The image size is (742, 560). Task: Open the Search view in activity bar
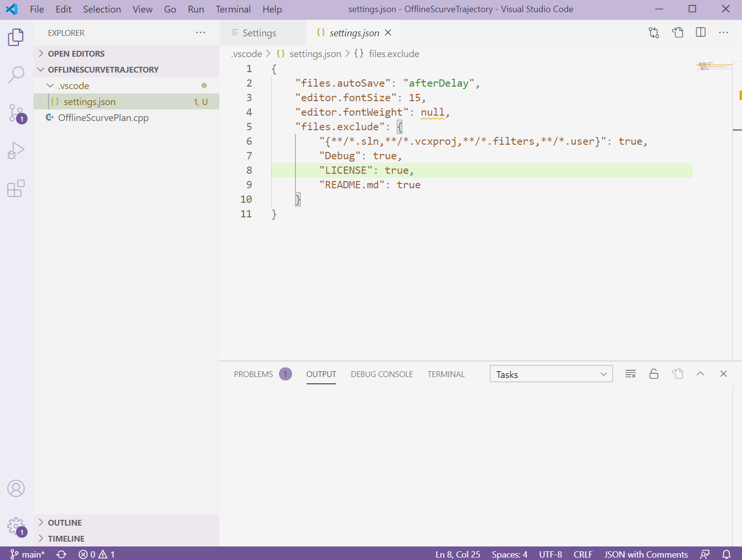point(16,75)
